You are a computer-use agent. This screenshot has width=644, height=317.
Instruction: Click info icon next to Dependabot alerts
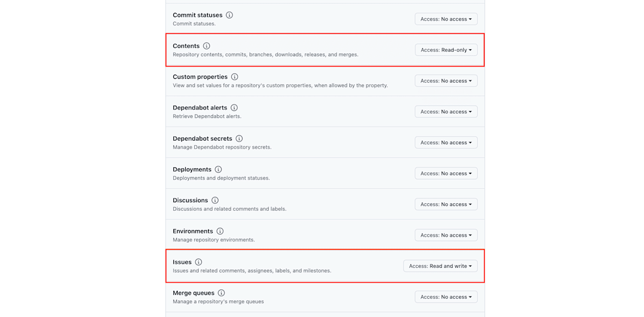[x=234, y=108]
